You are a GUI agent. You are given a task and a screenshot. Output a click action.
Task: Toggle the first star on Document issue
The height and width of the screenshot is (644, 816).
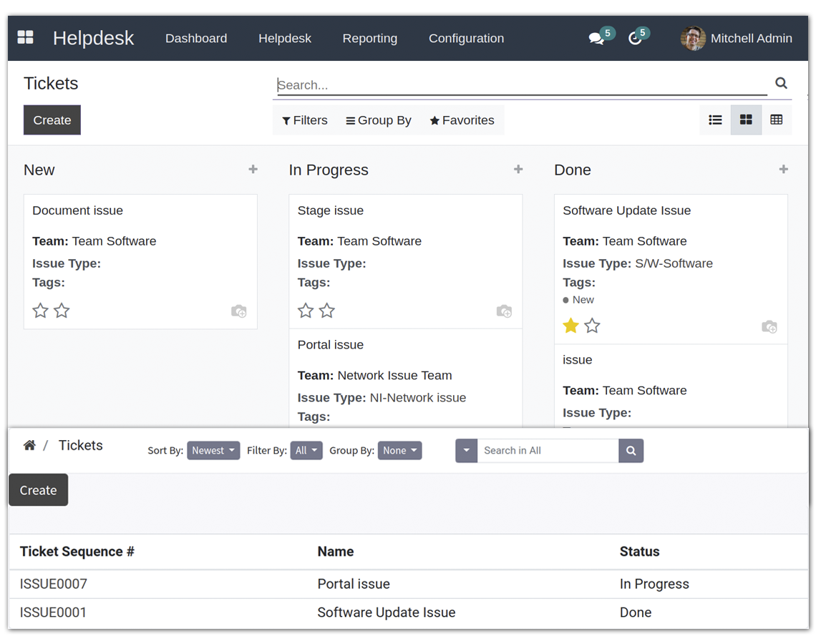point(41,311)
